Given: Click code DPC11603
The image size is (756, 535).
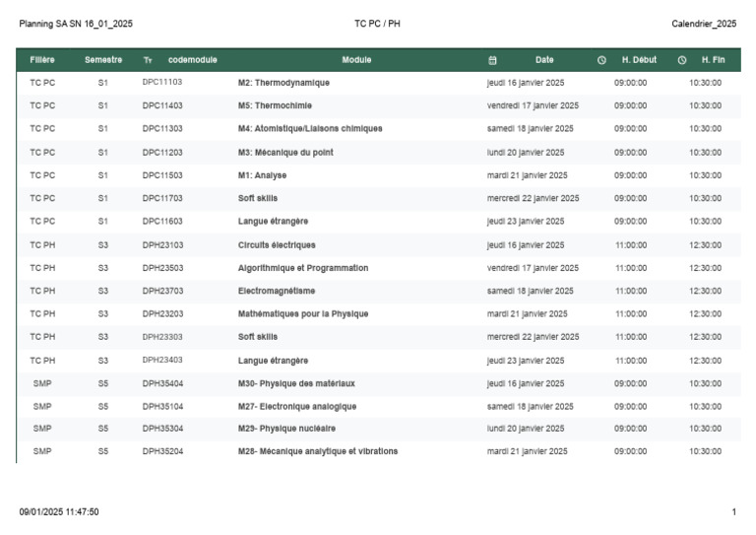Looking at the screenshot, I should click(162, 222).
